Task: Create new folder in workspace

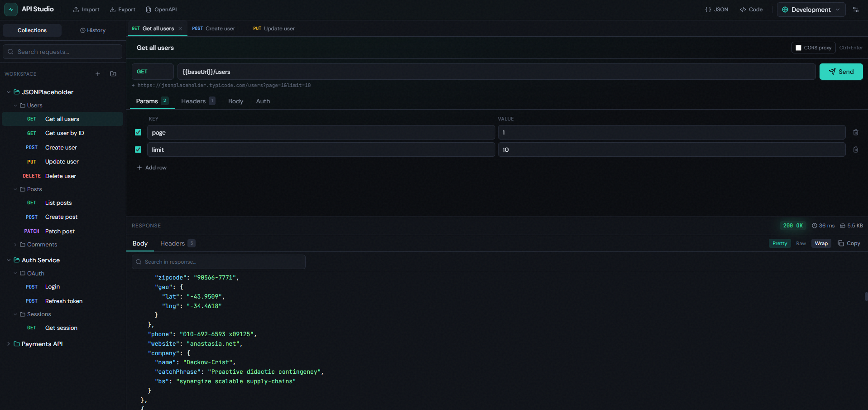Action: 113,74
